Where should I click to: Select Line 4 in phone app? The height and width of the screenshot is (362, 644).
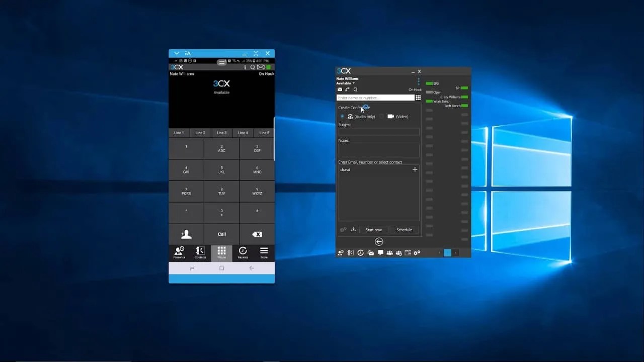[243, 133]
